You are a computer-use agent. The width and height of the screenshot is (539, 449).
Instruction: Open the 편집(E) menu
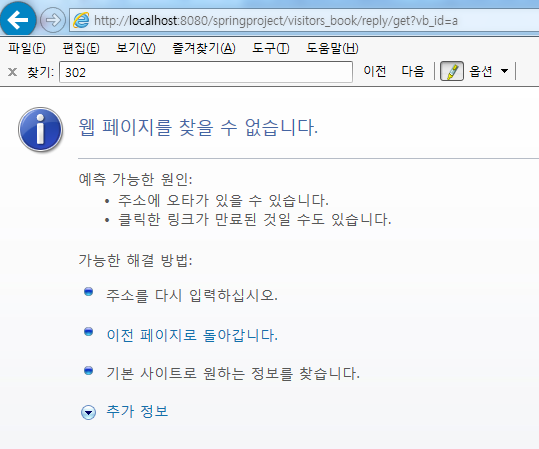(81, 48)
